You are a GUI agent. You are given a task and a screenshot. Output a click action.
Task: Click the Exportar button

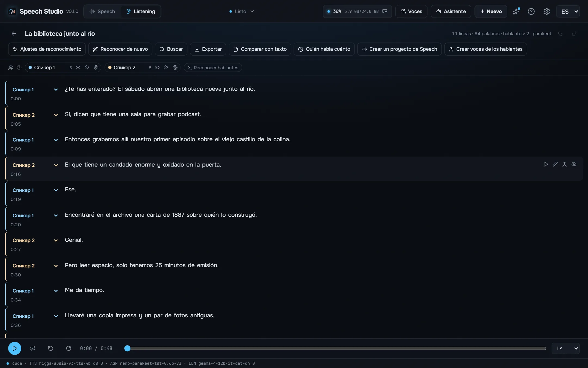pyautogui.click(x=208, y=49)
